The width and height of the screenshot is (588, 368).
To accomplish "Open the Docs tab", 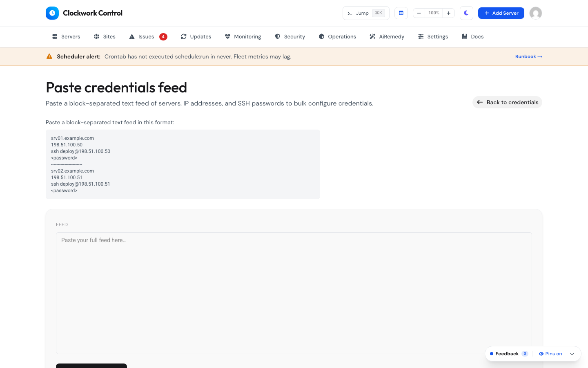I will 472,37.
